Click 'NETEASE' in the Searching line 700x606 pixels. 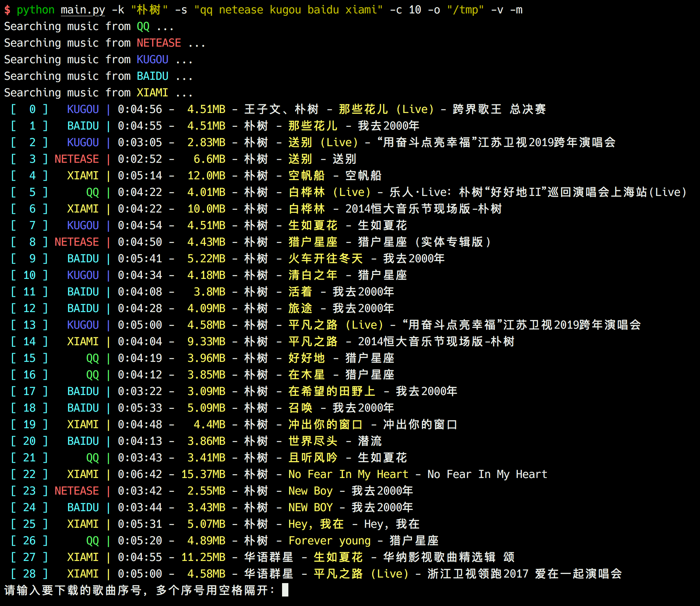tap(159, 43)
